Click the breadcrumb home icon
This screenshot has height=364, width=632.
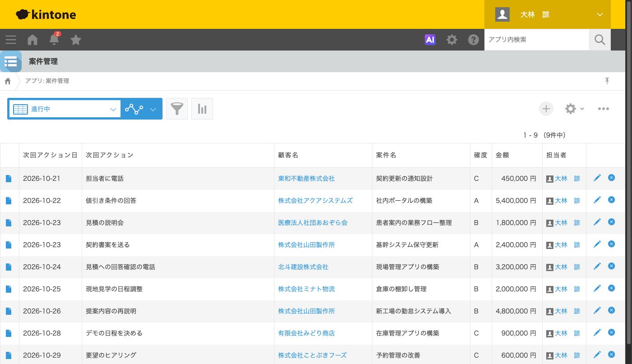pyautogui.click(x=8, y=81)
